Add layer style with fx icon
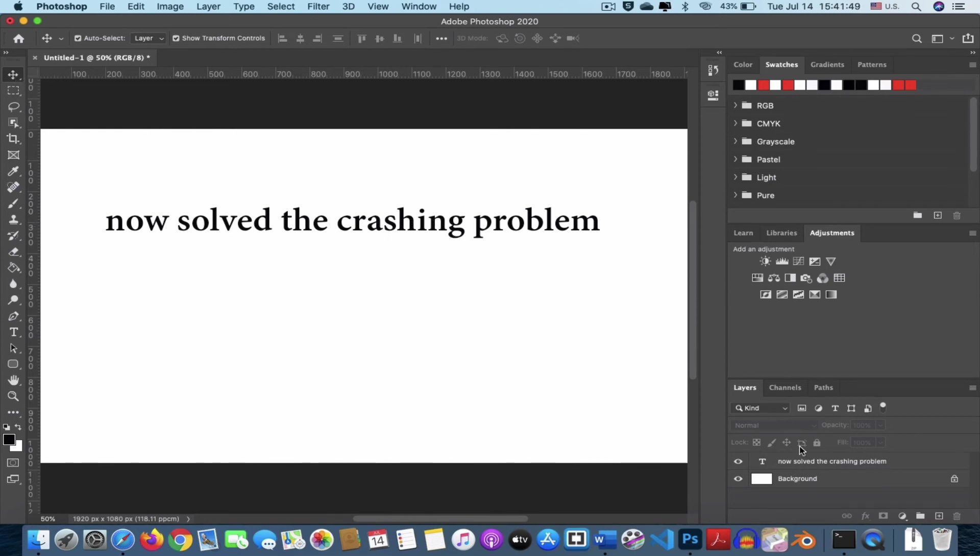 coord(865,516)
